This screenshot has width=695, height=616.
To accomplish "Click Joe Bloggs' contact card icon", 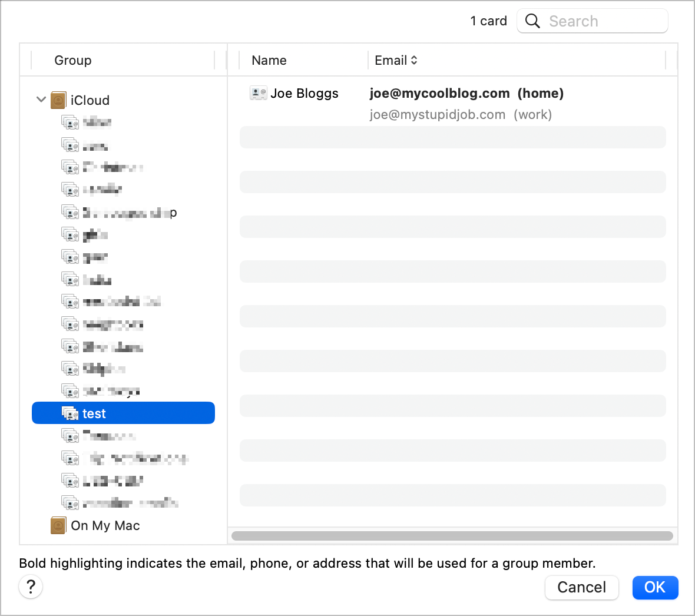I will 258,93.
